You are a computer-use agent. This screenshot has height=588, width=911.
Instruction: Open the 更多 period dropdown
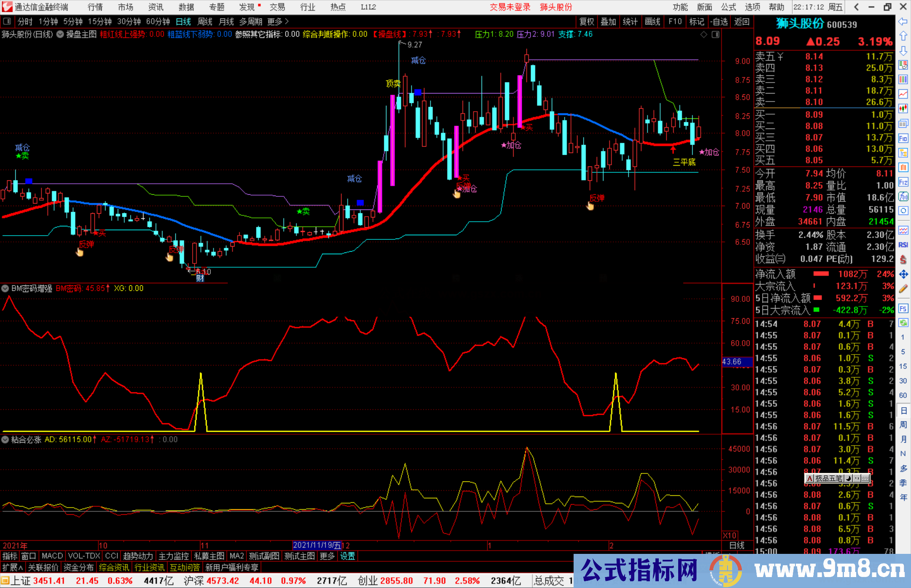[275, 21]
